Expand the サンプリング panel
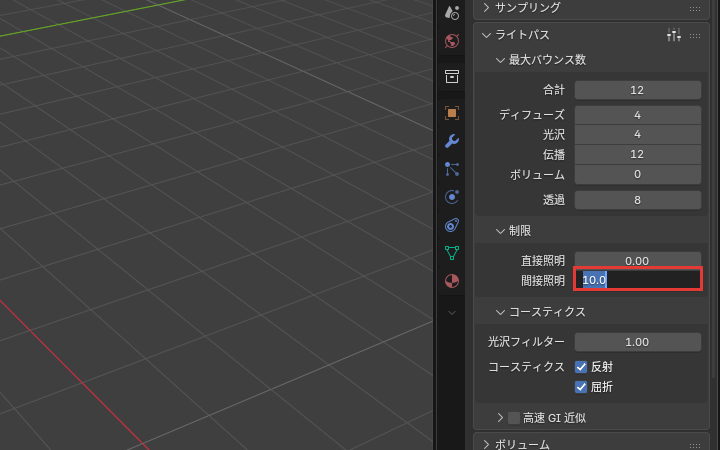720x450 pixels. click(486, 8)
